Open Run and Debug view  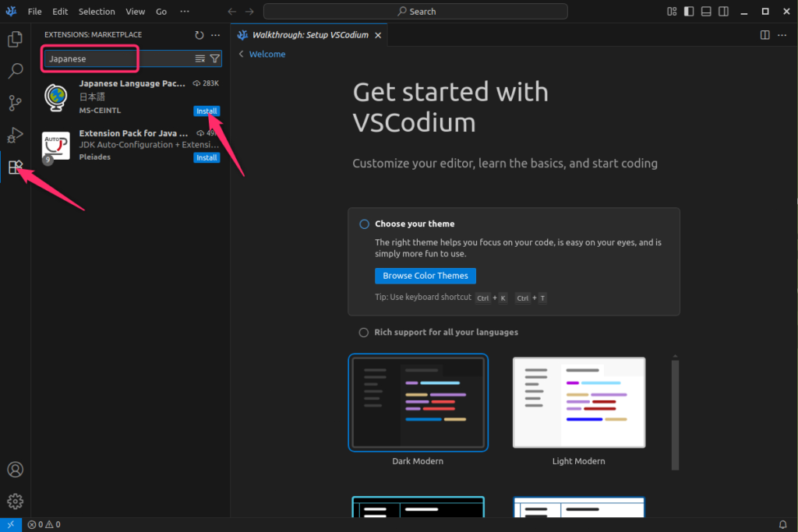click(x=15, y=136)
